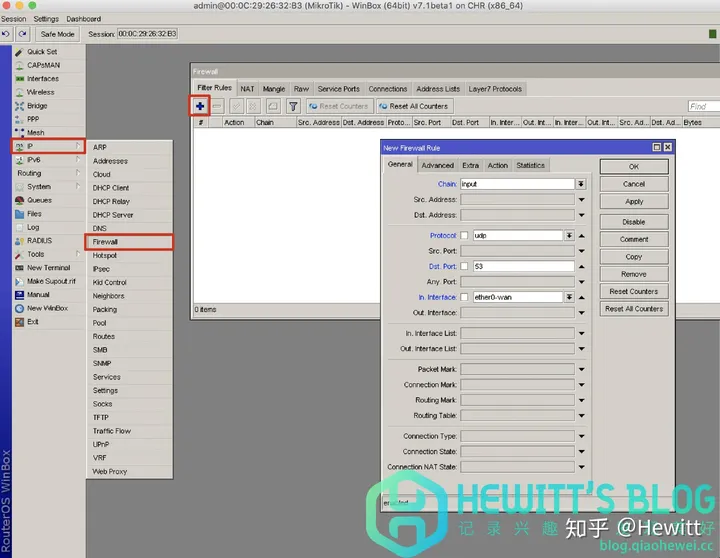Click the redo arrow icon in top toolbar
720x558 pixels.
[22, 34]
